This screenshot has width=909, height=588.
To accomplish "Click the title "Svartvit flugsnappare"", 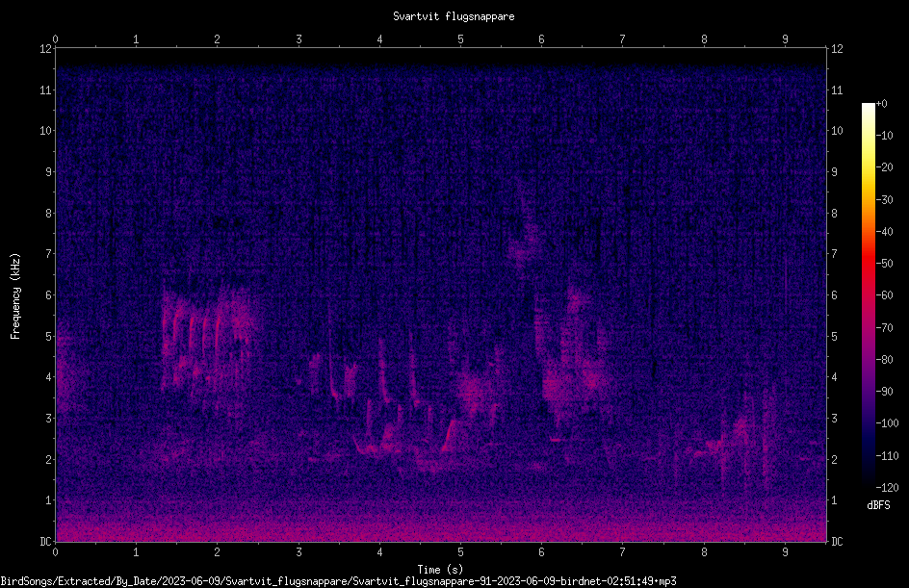I will [x=454, y=16].
